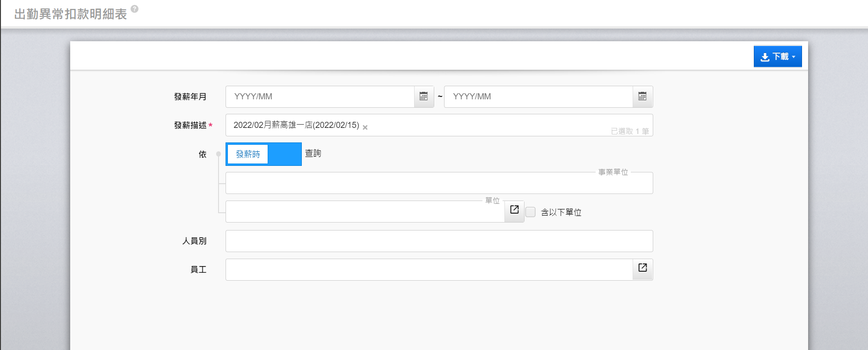
Task: Check the 含以下單位 checkbox
Action: click(x=531, y=212)
